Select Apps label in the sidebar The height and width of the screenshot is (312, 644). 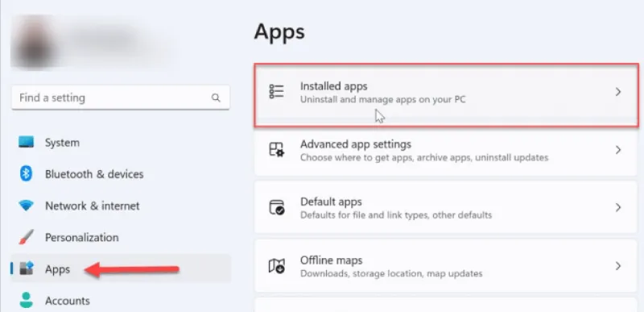(x=57, y=269)
